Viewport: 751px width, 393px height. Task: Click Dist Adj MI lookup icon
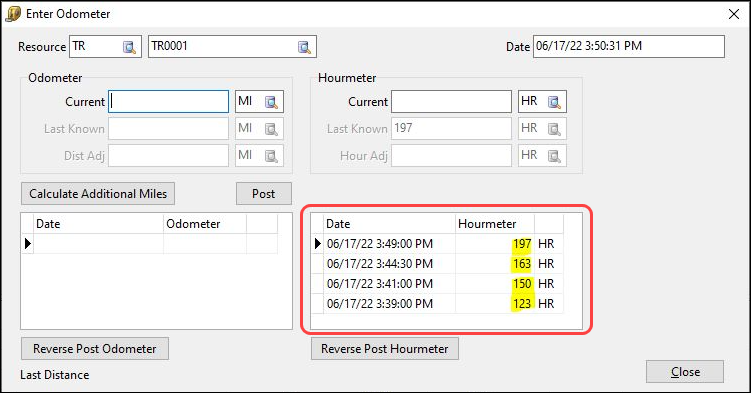pyautogui.click(x=271, y=156)
